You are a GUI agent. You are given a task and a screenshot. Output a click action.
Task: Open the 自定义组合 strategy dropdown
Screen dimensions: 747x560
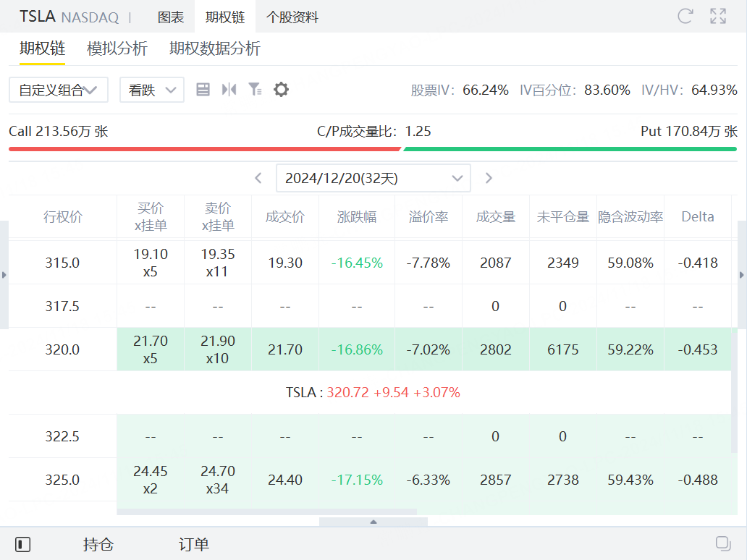[59, 90]
